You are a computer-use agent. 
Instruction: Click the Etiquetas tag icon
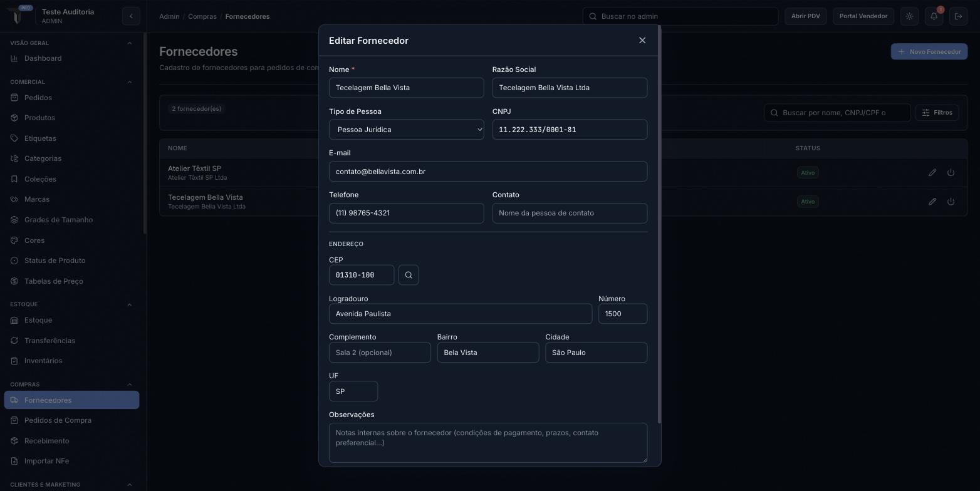click(14, 138)
